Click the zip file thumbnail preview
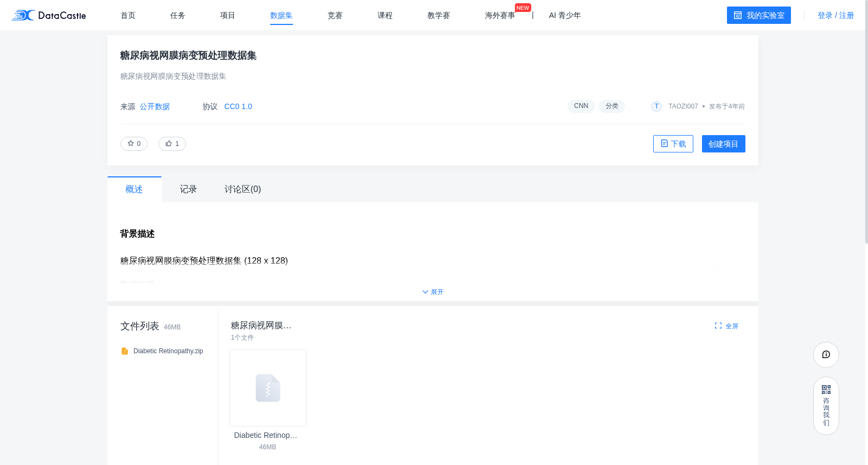Image resolution: width=868 pixels, height=465 pixels. tap(268, 388)
